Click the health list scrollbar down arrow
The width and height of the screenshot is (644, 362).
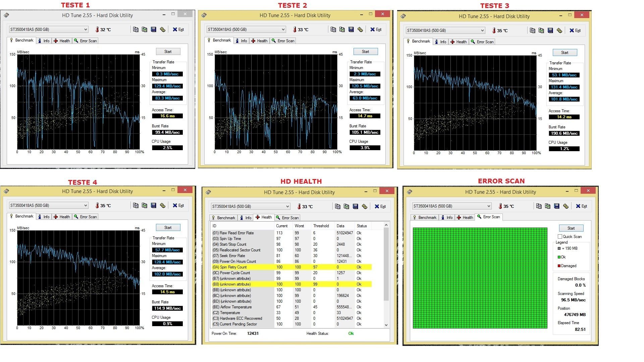(x=386, y=325)
